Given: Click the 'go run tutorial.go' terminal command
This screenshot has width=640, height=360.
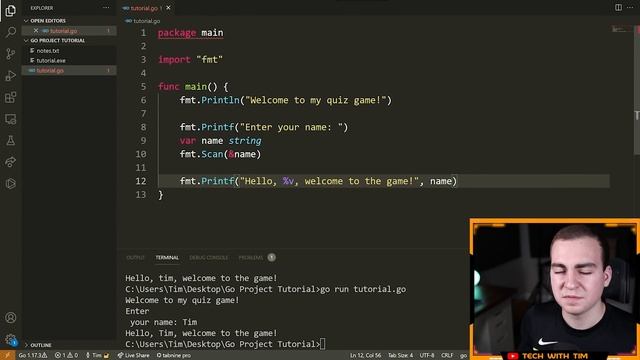Looking at the screenshot, I should click(363, 289).
